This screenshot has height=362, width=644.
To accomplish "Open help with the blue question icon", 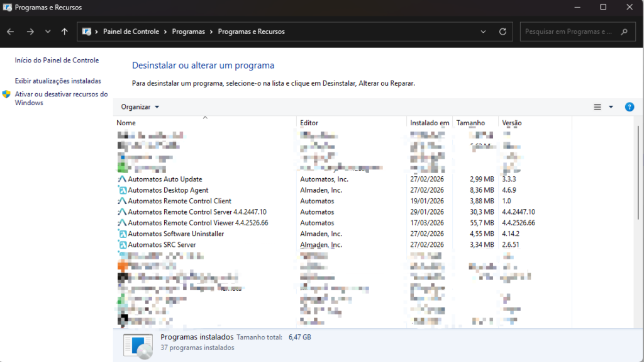I will [x=629, y=107].
